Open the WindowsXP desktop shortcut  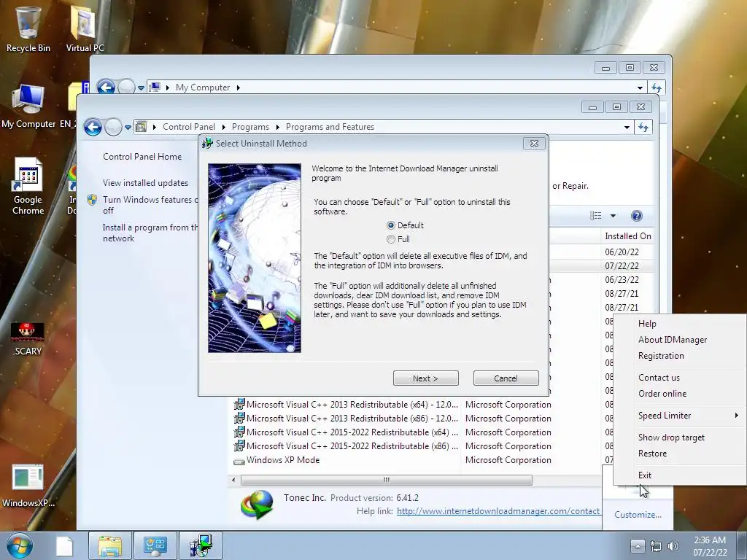(x=28, y=486)
